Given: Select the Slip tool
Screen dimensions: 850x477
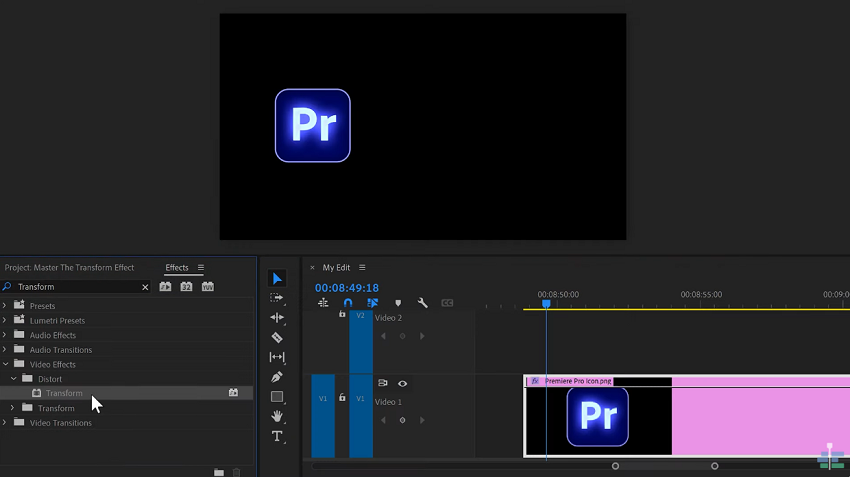Looking at the screenshot, I should point(276,357).
